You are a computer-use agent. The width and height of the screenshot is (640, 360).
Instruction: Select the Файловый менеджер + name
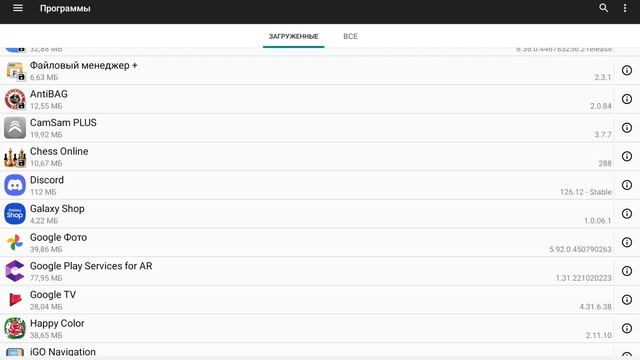[84, 65]
